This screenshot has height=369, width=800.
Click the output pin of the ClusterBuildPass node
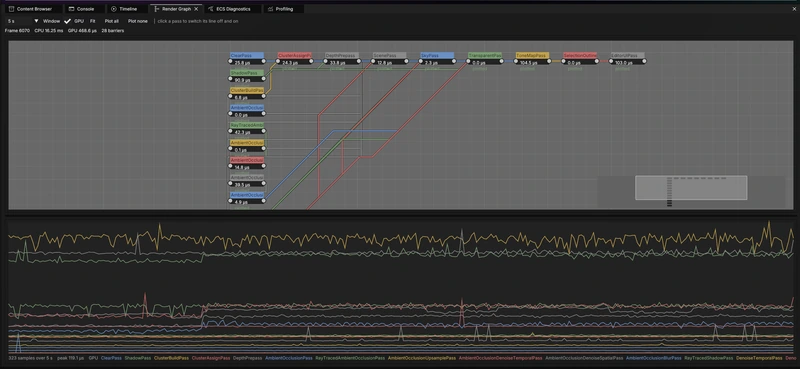point(264,96)
